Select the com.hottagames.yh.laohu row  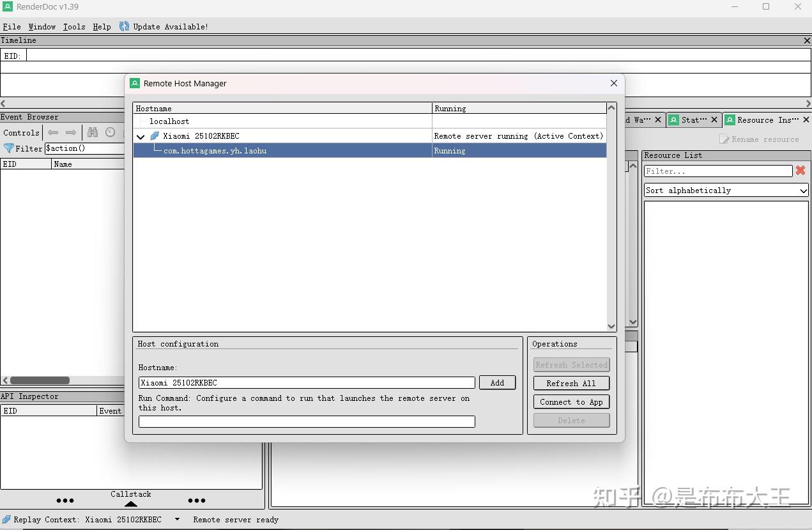pos(369,151)
